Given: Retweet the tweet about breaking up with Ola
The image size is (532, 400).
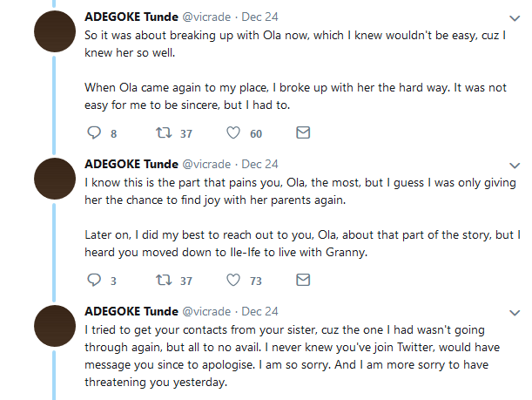Looking at the screenshot, I should tap(164, 132).
